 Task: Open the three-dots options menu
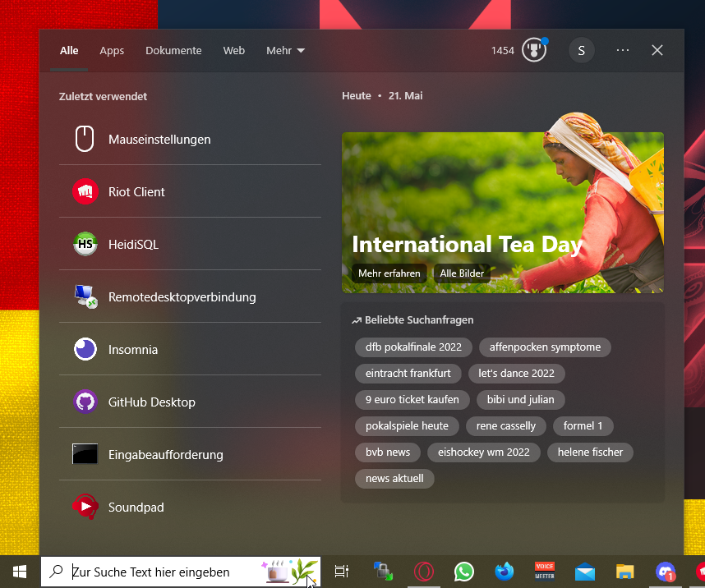click(622, 50)
